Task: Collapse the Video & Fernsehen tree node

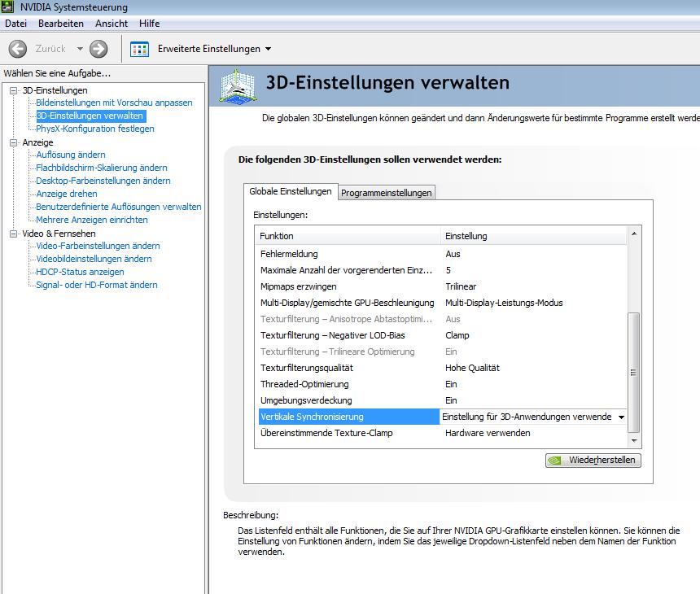Action: 13,234
